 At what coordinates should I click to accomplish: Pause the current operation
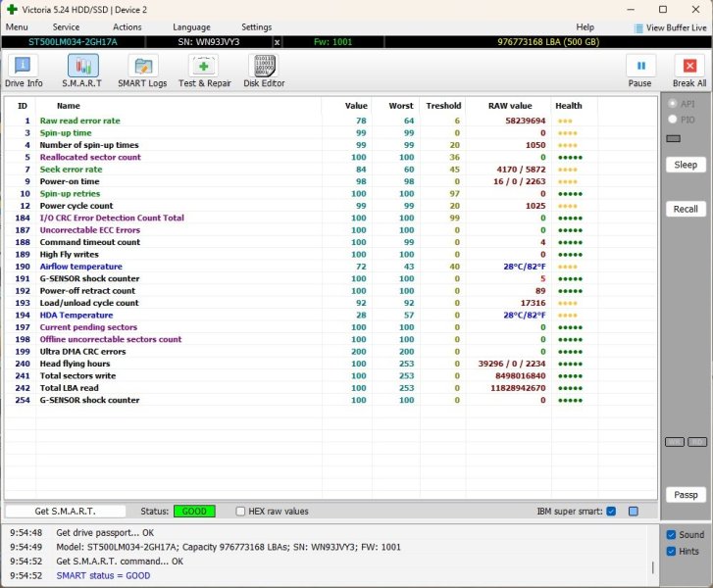tap(640, 72)
